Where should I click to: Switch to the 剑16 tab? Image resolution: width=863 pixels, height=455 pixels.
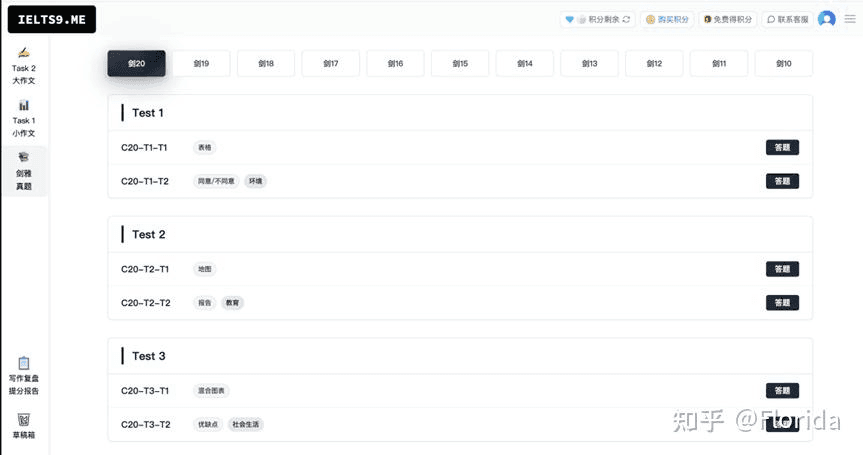point(395,64)
